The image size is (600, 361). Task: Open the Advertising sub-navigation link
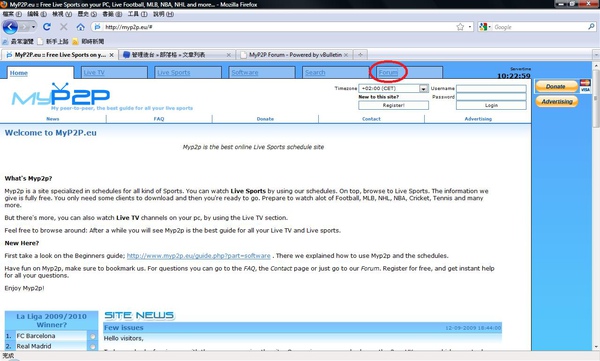pos(478,119)
